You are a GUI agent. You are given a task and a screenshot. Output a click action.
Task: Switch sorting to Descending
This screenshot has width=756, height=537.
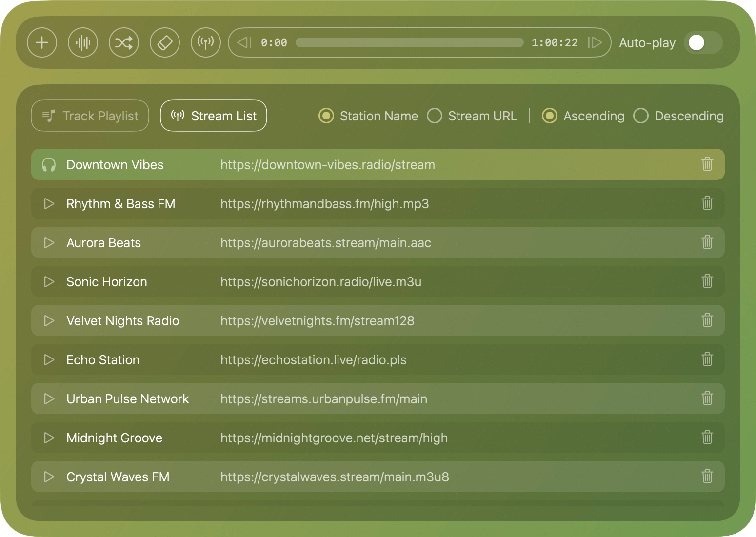click(641, 116)
